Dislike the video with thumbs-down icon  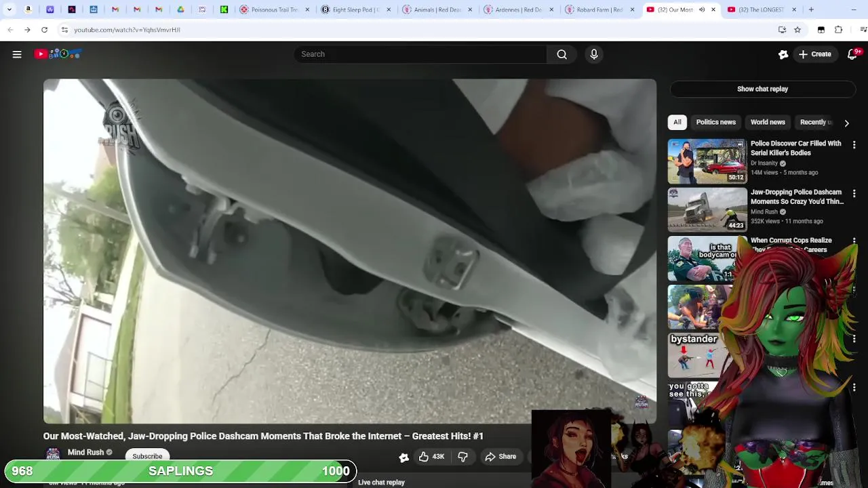[x=463, y=457]
